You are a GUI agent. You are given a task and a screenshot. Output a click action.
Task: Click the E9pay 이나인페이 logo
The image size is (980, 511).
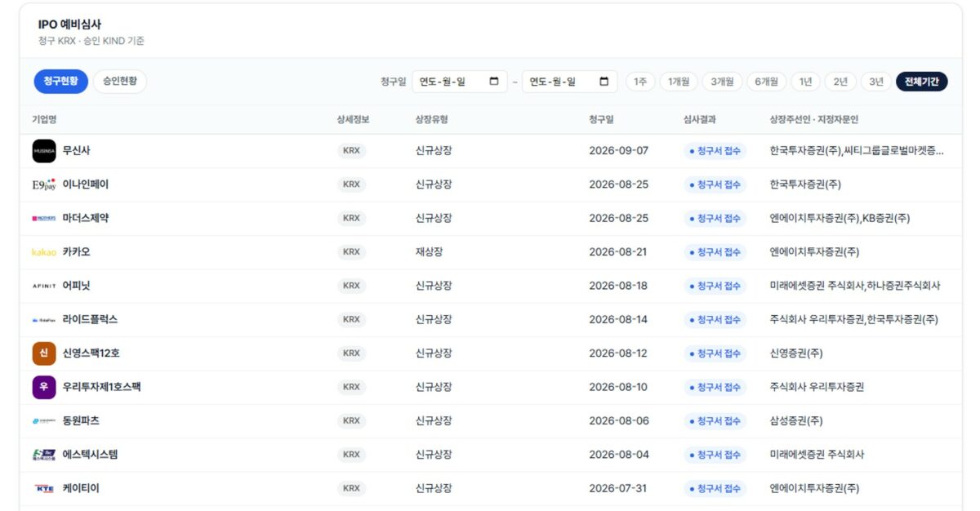(x=44, y=184)
